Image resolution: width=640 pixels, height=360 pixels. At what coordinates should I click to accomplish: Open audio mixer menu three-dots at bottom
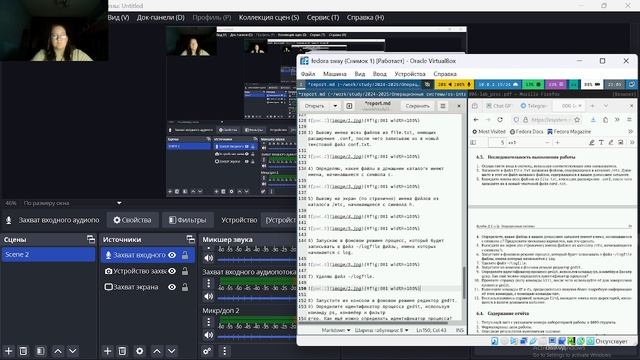click(224, 351)
